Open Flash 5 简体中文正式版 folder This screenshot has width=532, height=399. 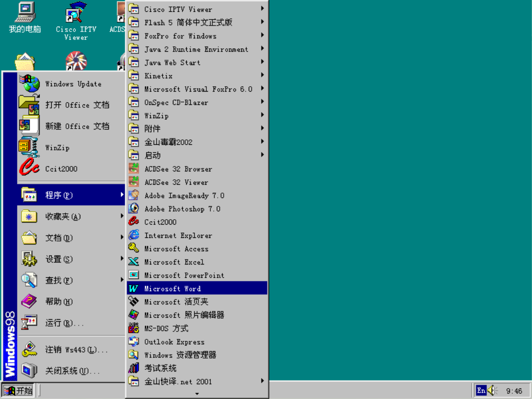tap(197, 22)
